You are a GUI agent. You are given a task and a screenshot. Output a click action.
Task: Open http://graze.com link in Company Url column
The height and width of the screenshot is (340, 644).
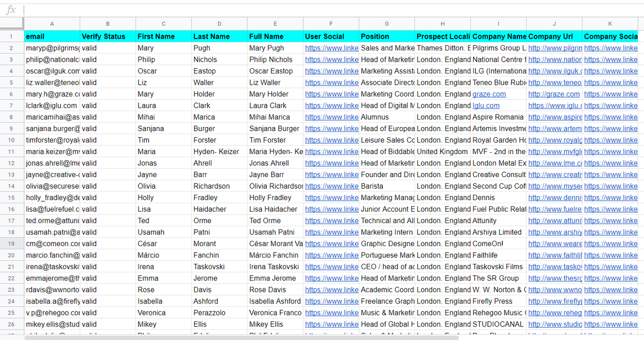coord(554,94)
